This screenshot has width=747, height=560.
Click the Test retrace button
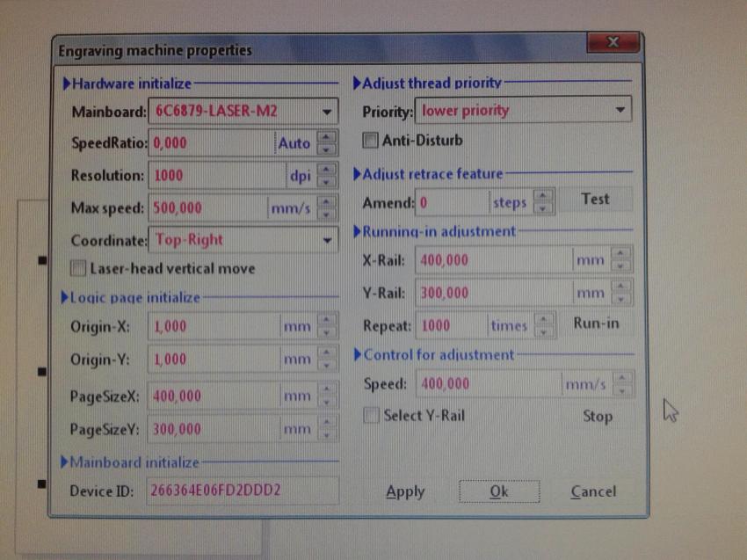[x=595, y=200]
